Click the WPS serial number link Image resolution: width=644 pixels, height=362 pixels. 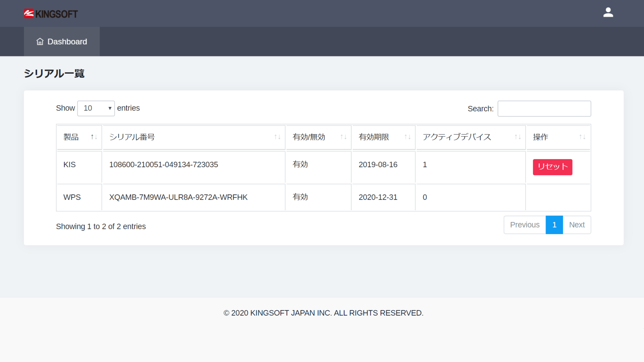point(178,197)
